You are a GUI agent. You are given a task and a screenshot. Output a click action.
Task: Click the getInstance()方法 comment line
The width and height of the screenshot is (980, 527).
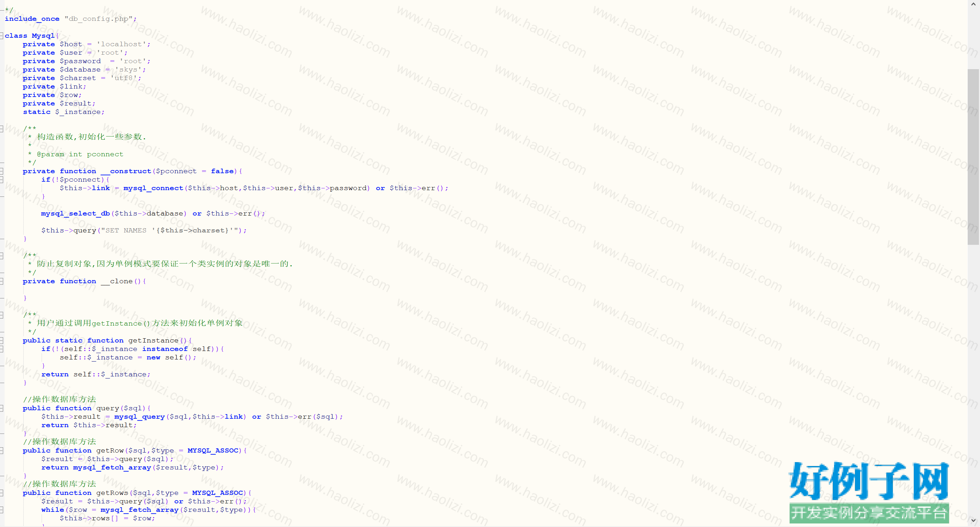point(135,323)
